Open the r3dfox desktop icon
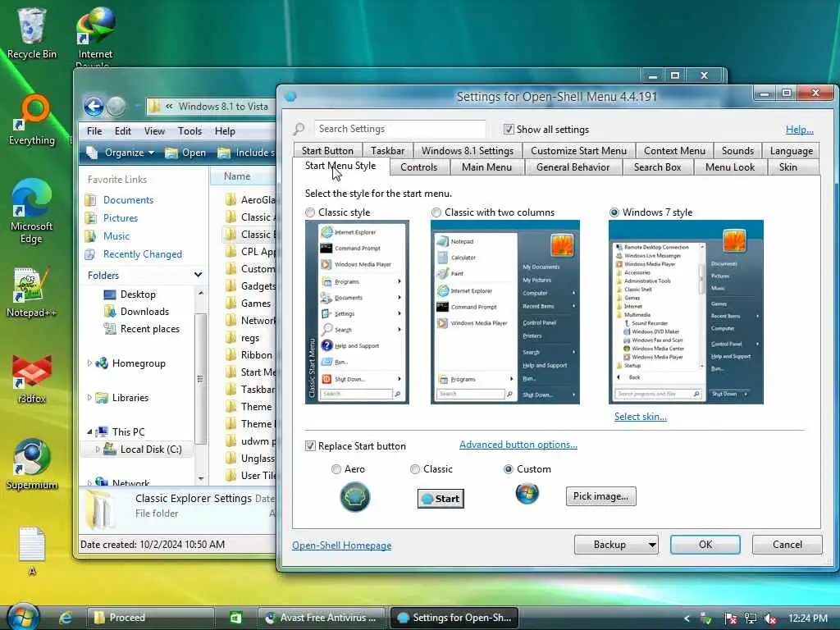This screenshot has width=840, height=630. (x=32, y=379)
